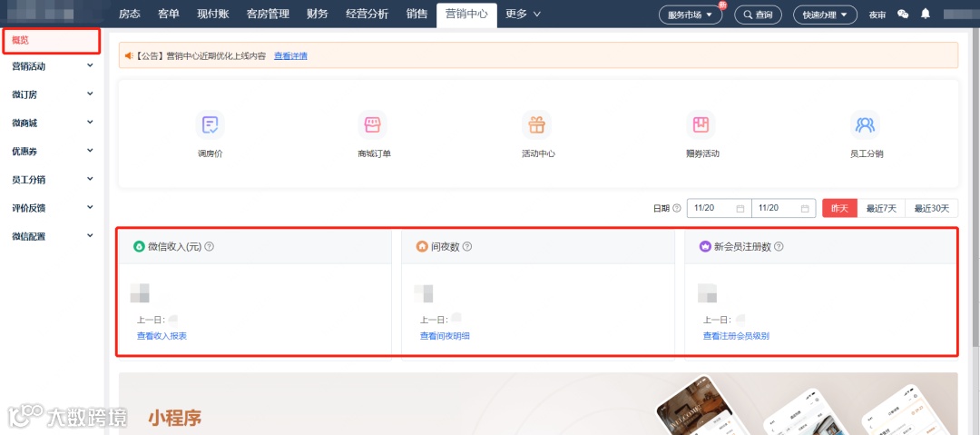
Task: Select the 最近7天 date range button
Action: pos(881,209)
